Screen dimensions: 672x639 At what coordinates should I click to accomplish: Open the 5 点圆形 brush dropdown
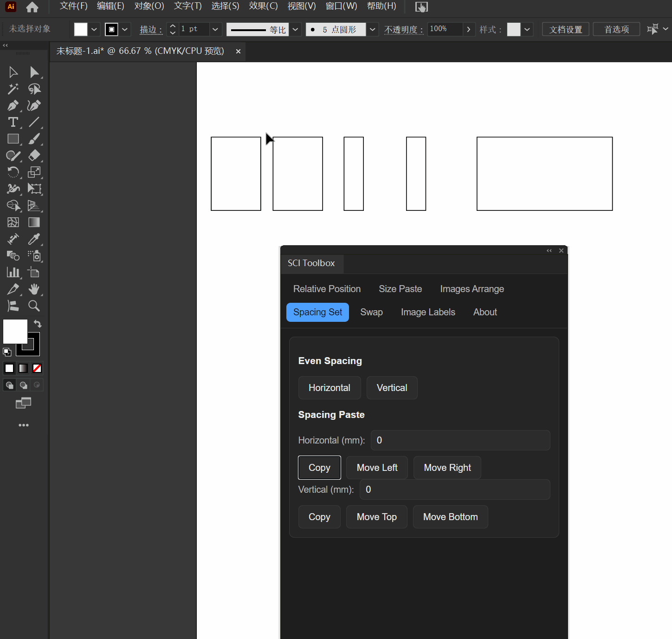[x=372, y=29]
